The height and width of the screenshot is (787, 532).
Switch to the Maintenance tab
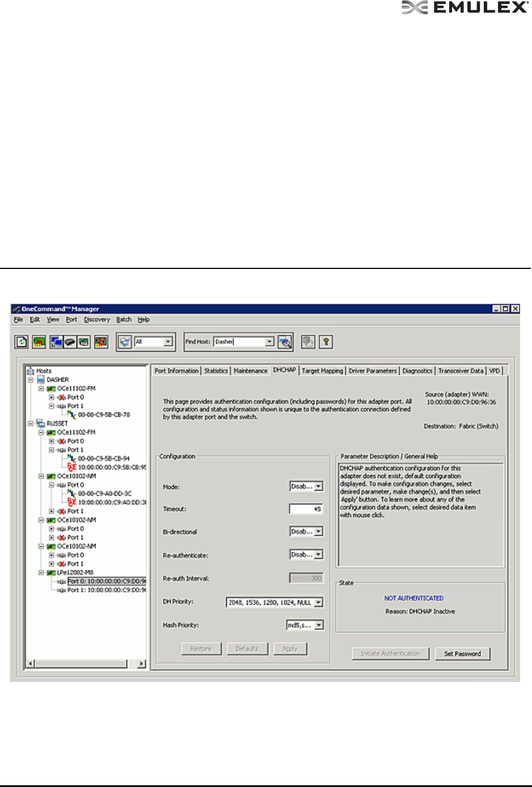pos(250,371)
